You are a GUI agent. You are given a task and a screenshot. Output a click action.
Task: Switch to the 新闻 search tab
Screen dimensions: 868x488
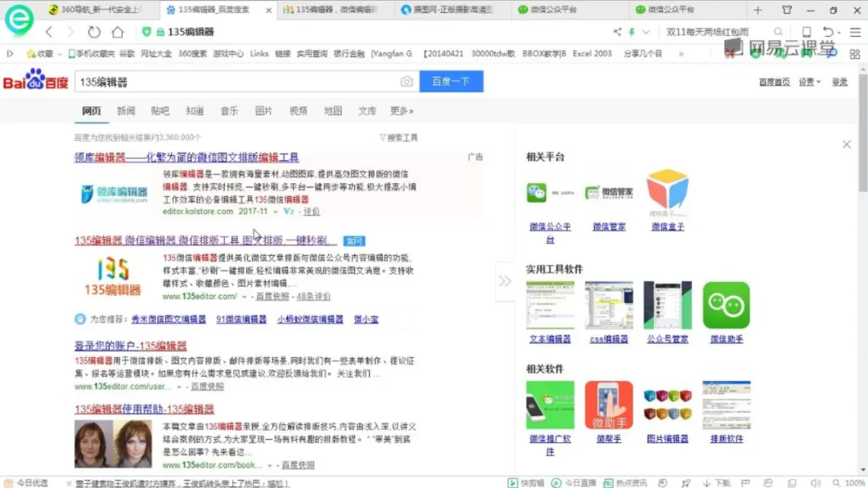[126, 111]
